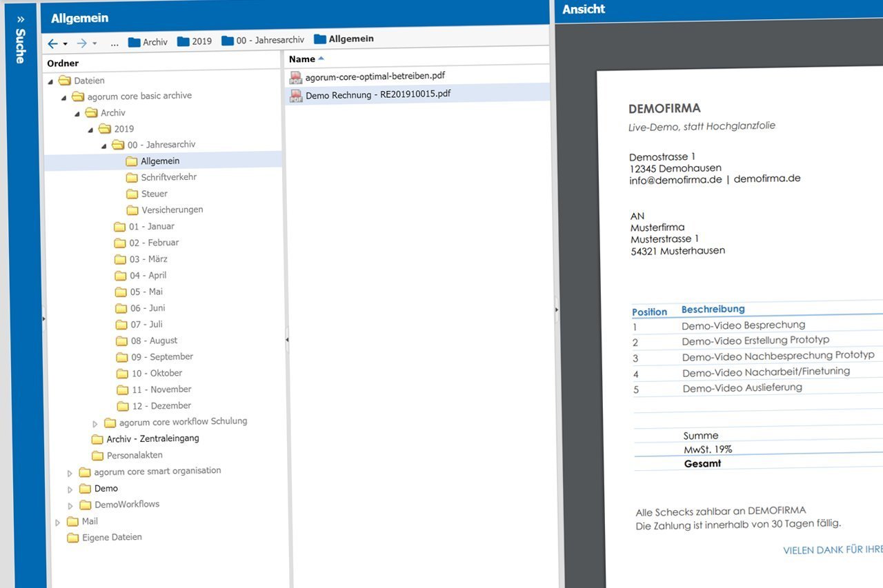Screen dimensions: 883x588
Task: Click the 2019 folder icon in tree
Action: coord(105,128)
